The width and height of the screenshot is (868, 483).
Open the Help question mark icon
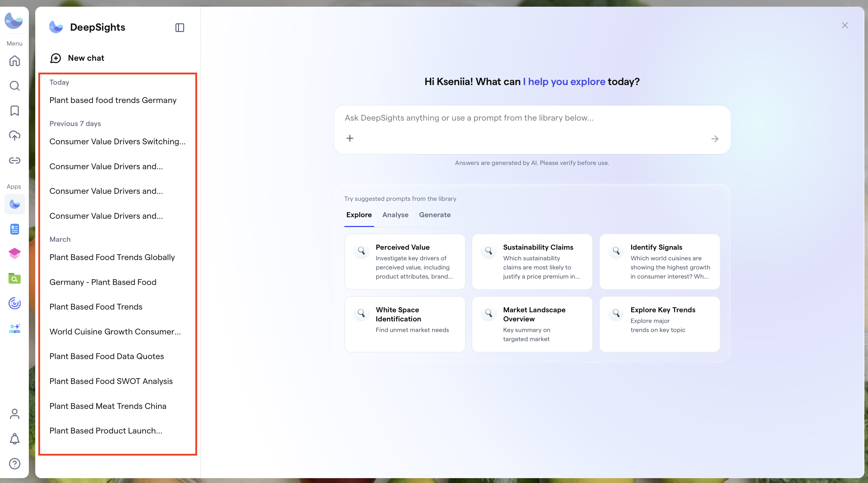[x=15, y=464]
